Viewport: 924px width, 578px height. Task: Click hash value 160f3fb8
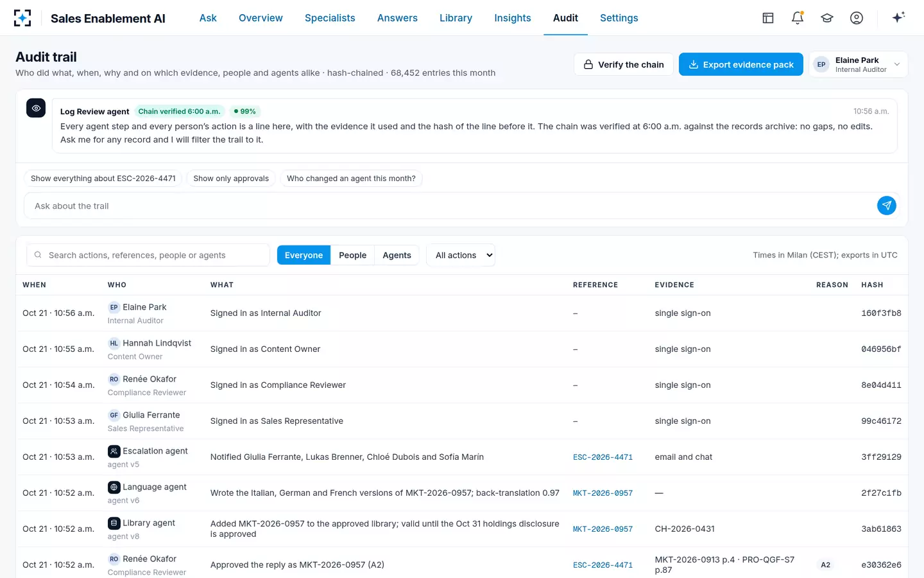pyautogui.click(x=881, y=313)
